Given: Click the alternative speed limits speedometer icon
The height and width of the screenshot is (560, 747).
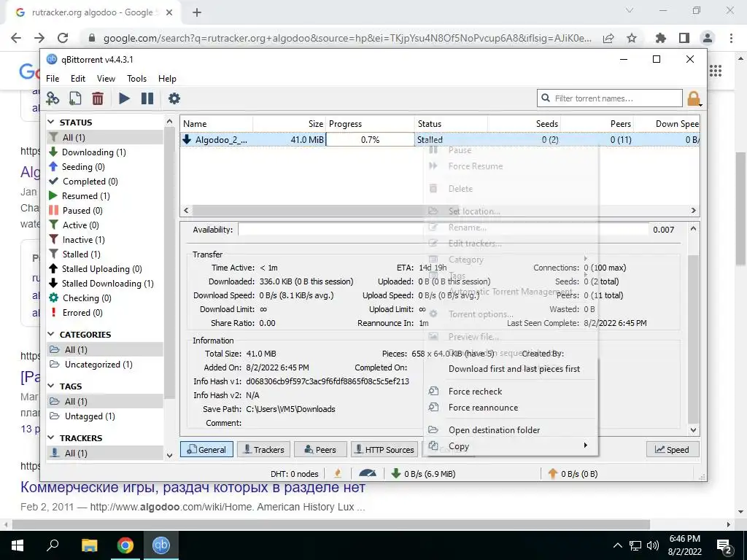Looking at the screenshot, I should pyautogui.click(x=368, y=473).
